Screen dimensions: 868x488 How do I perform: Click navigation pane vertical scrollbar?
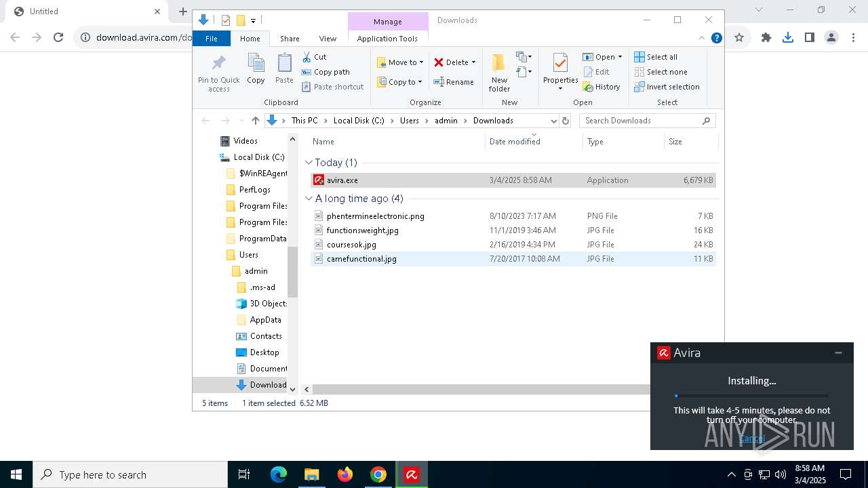pyautogui.click(x=293, y=272)
